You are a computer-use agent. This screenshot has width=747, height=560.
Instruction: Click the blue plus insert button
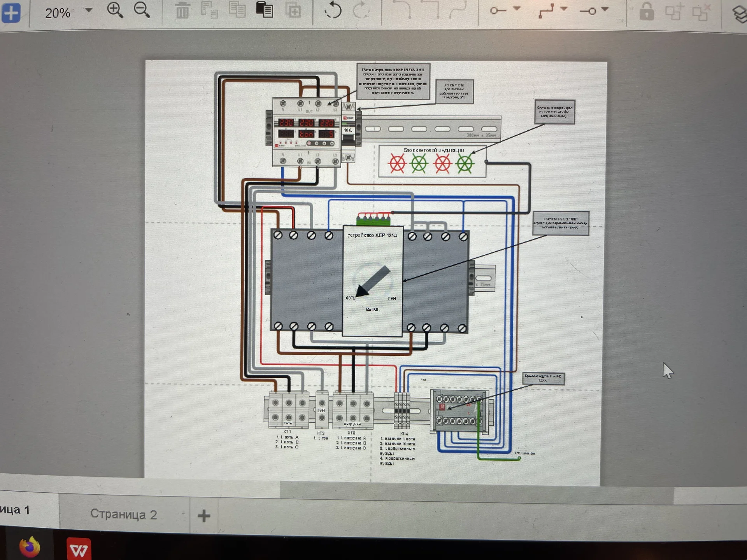[11, 12]
